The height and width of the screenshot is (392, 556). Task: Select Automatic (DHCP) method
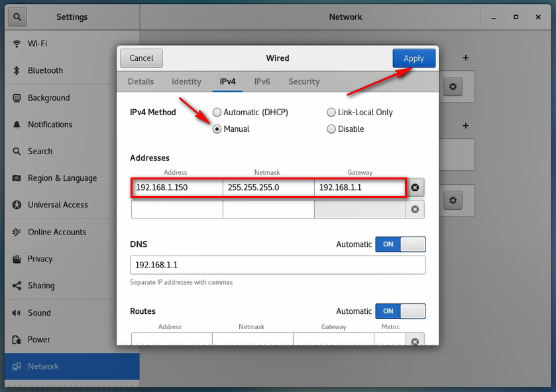pyautogui.click(x=250, y=113)
